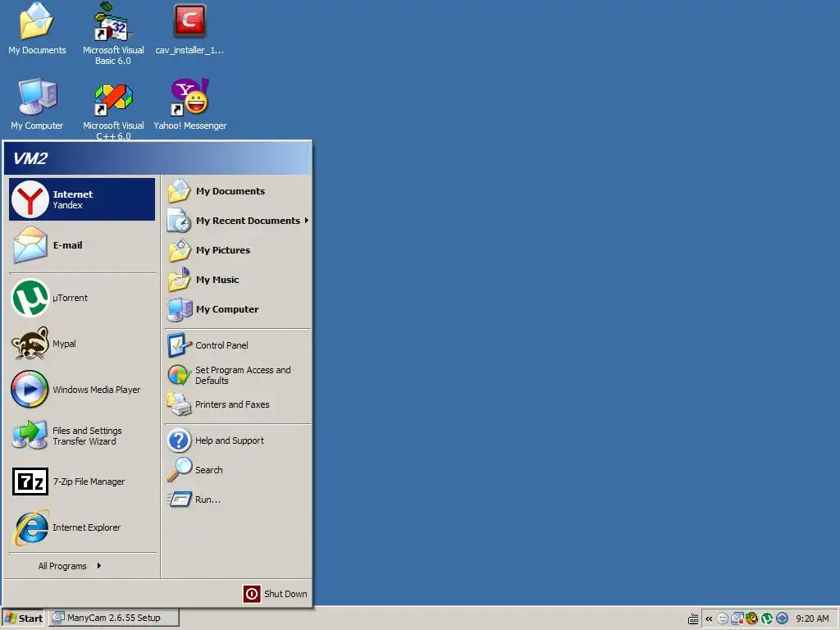
Task: Select Yahoo! Messenger desktop shortcut
Action: click(189, 104)
